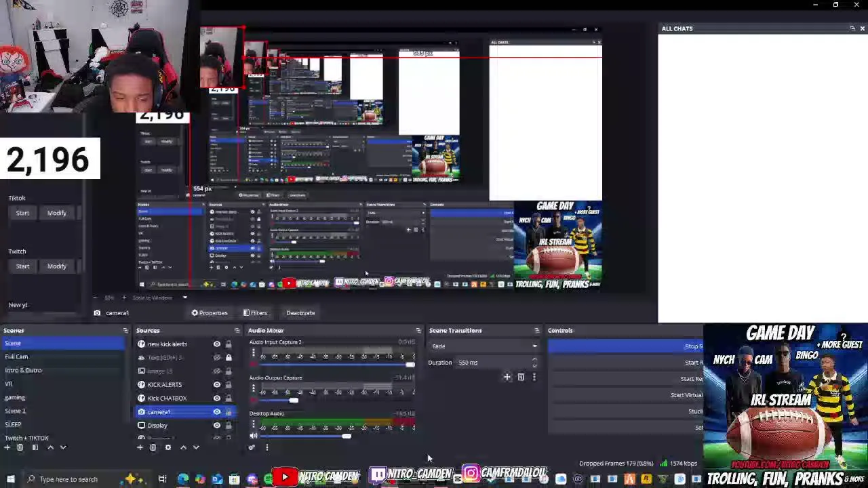This screenshot has width=868, height=488.
Task: Move the scene up with the arrow icon
Action: pyautogui.click(x=50, y=447)
